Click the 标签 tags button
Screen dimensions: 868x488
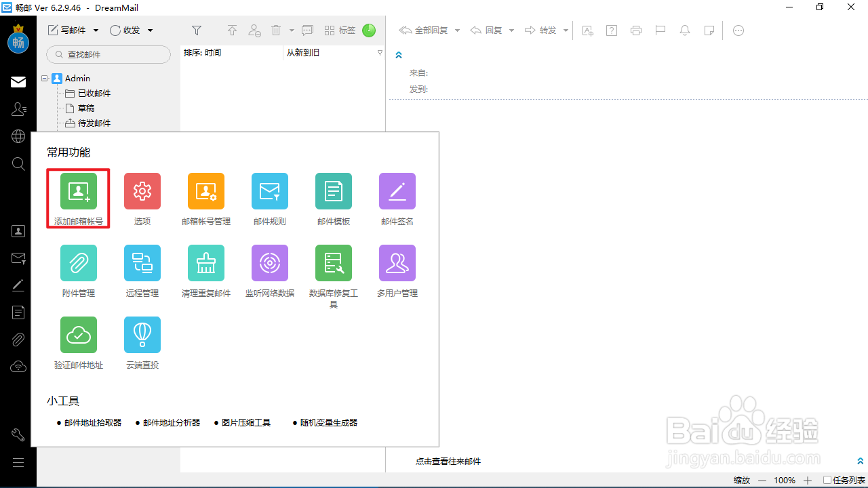pos(340,30)
